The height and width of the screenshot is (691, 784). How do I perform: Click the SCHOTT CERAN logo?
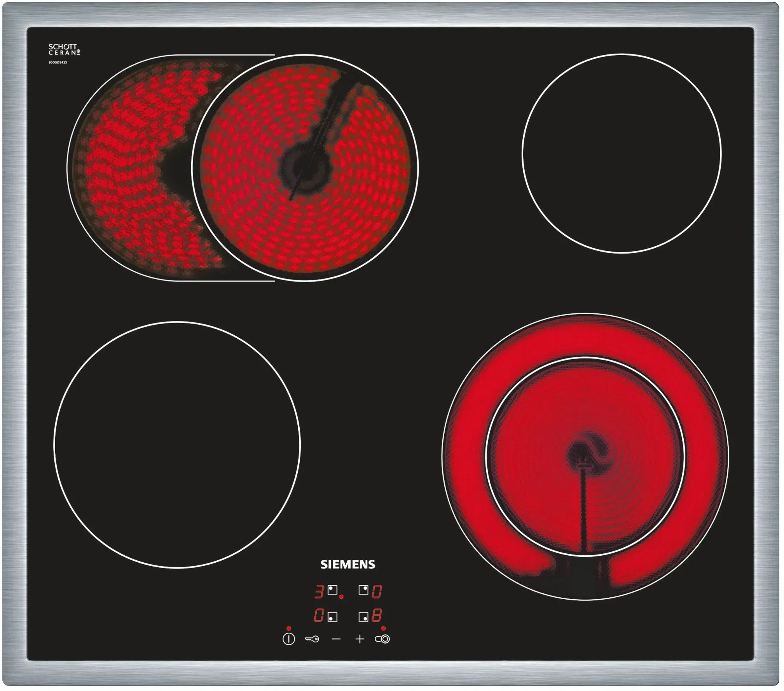tap(64, 49)
